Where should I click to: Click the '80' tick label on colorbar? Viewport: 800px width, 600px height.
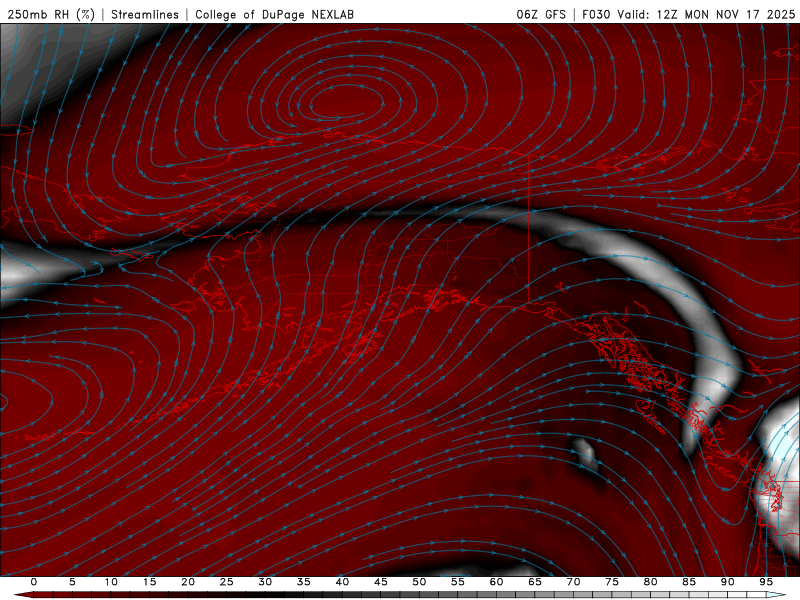pos(650,582)
